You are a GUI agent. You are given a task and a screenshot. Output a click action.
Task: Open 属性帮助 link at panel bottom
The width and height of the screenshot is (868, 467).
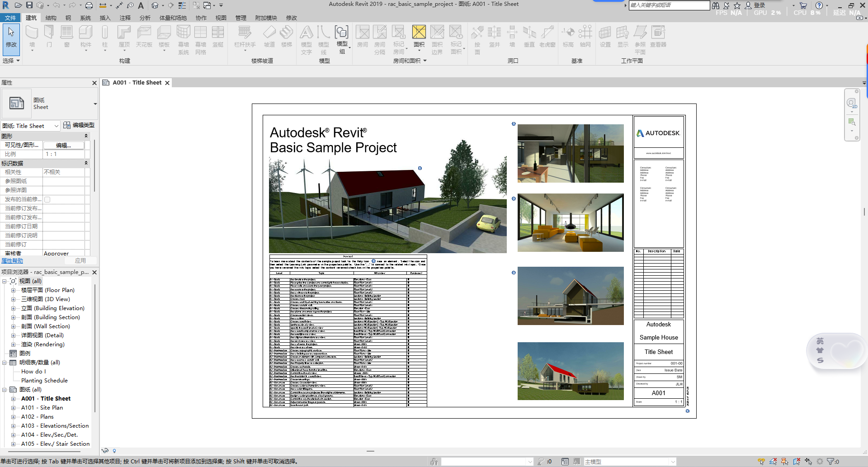coord(12,261)
